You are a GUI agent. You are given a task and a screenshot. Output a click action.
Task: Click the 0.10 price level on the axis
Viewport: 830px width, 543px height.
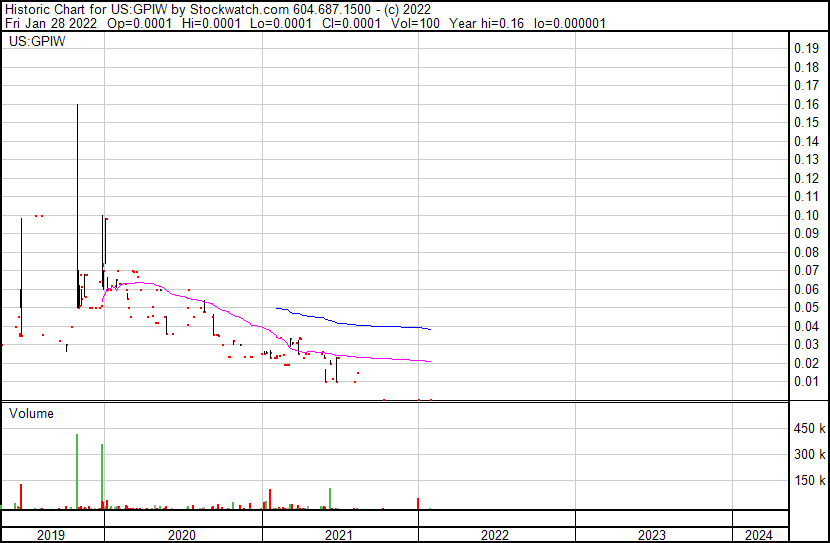806,215
